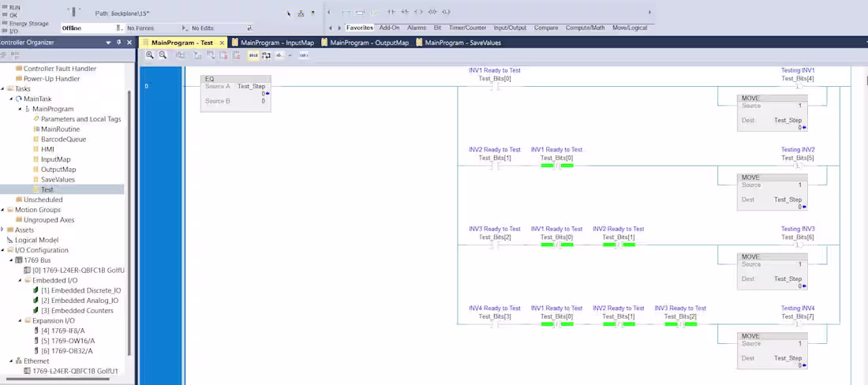Open the Controller Organizer options dropdown
868x385 pixels.
coord(109,42)
